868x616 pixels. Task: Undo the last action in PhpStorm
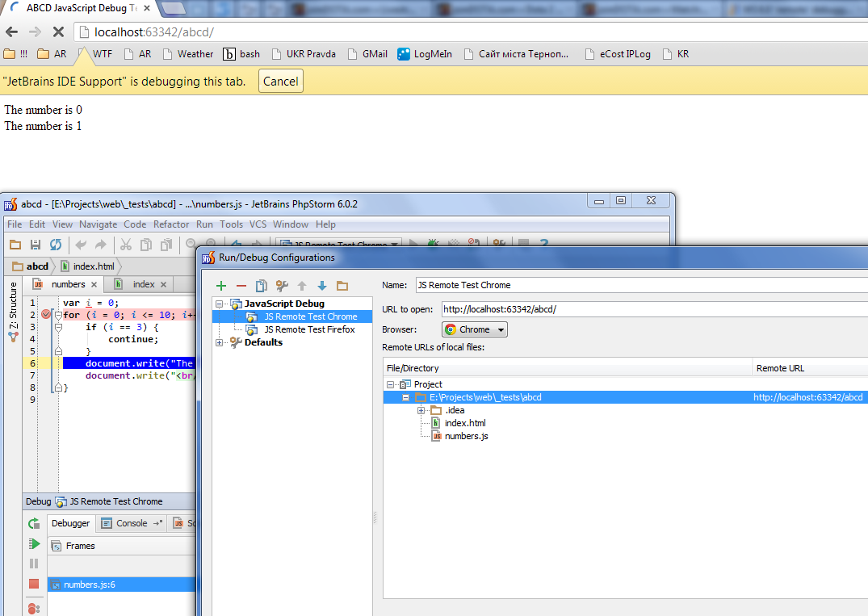point(81,244)
